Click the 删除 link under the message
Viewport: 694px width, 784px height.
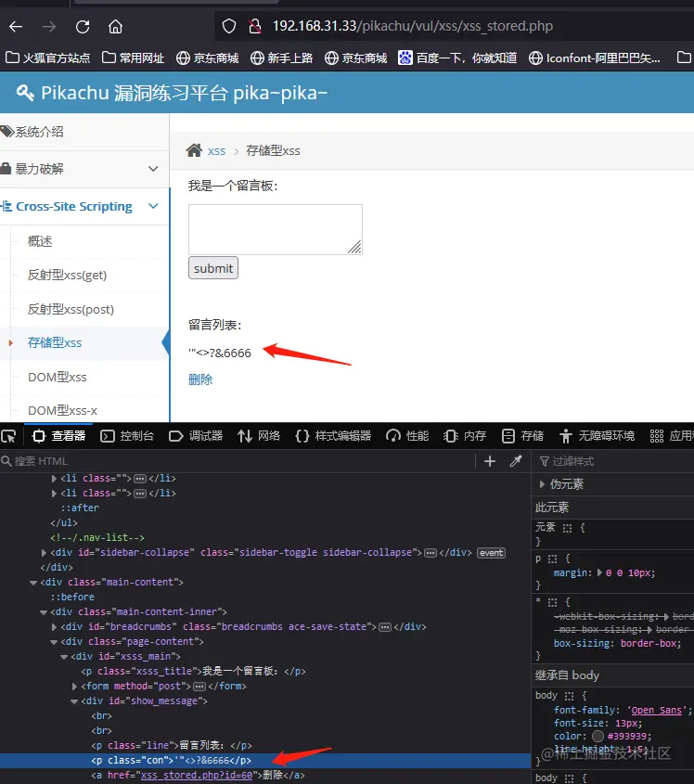point(200,379)
